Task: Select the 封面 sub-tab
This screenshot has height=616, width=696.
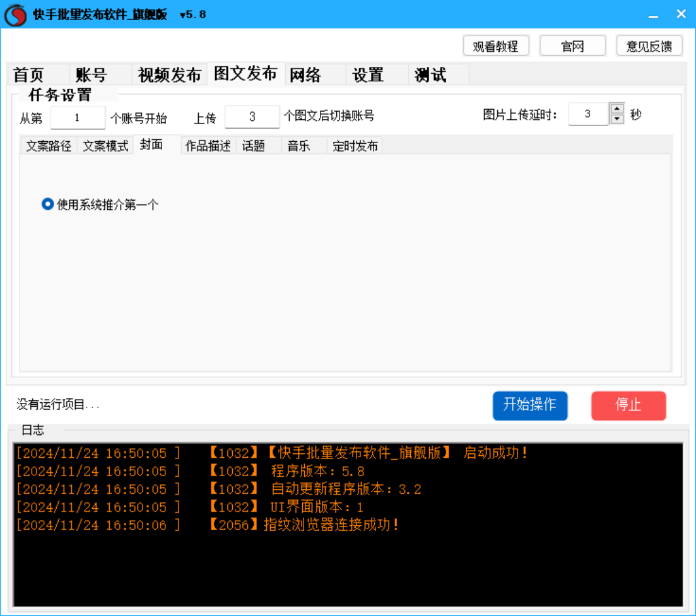Action: [x=156, y=144]
